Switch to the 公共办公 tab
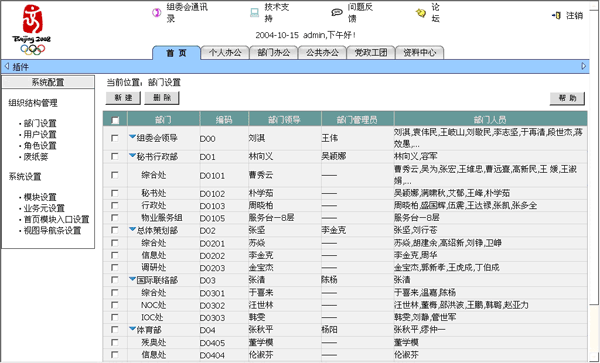 tap(322, 53)
